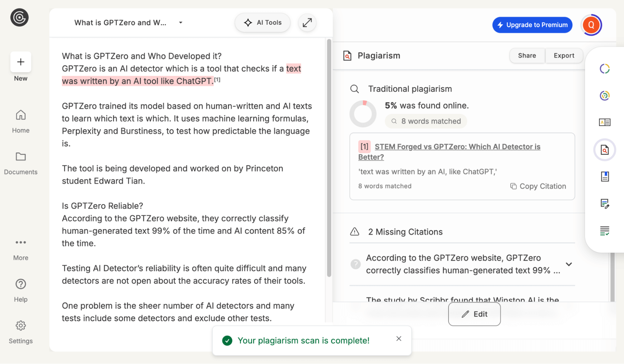Click the missing citations warning triangle icon

pos(355,232)
